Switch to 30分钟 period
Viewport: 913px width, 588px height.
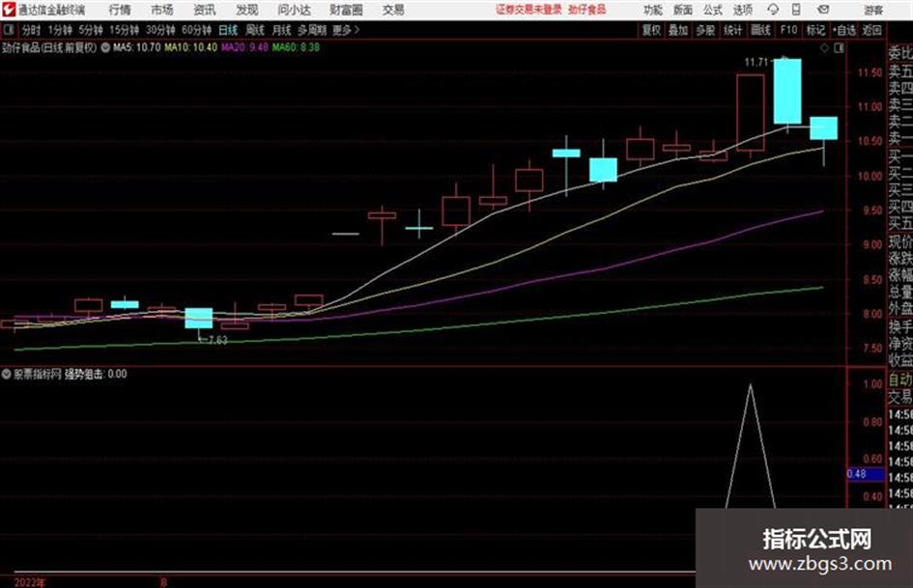[160, 30]
